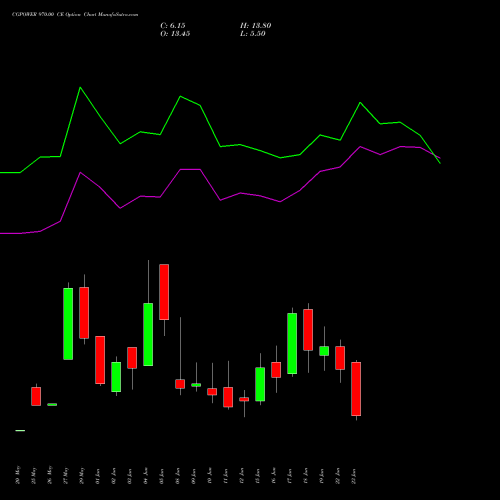Click the close value C: 6.15

tap(173, 26)
